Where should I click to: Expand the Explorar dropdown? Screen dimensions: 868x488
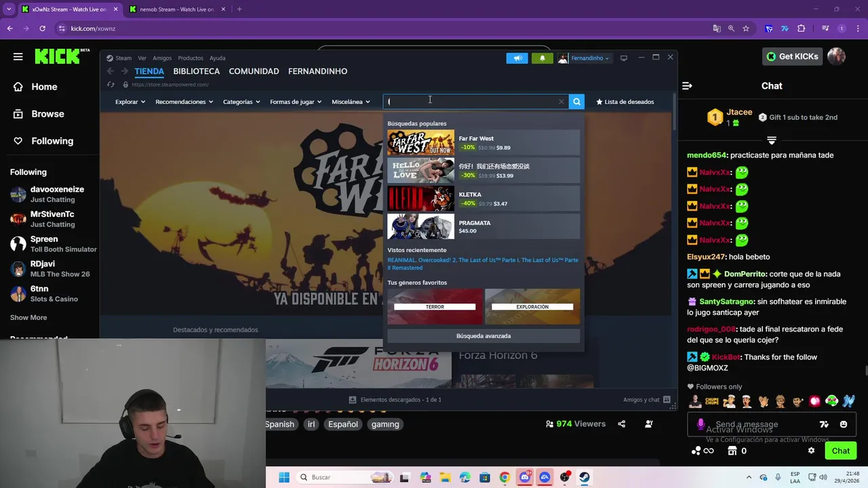coord(130,102)
